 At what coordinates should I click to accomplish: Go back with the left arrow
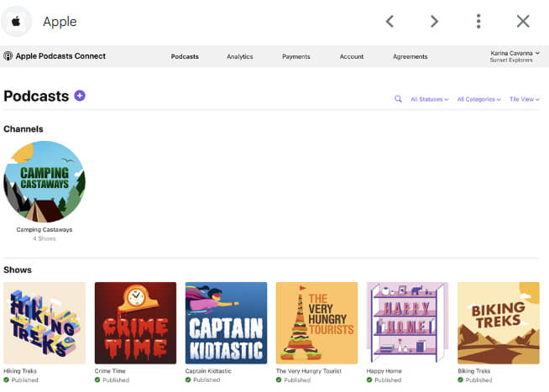click(390, 21)
